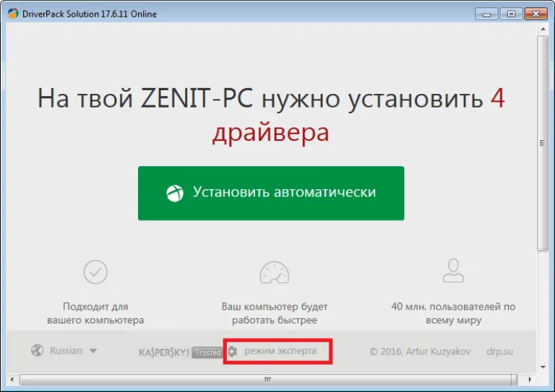Click the Artur Kuzyakov copyright text

point(420,352)
